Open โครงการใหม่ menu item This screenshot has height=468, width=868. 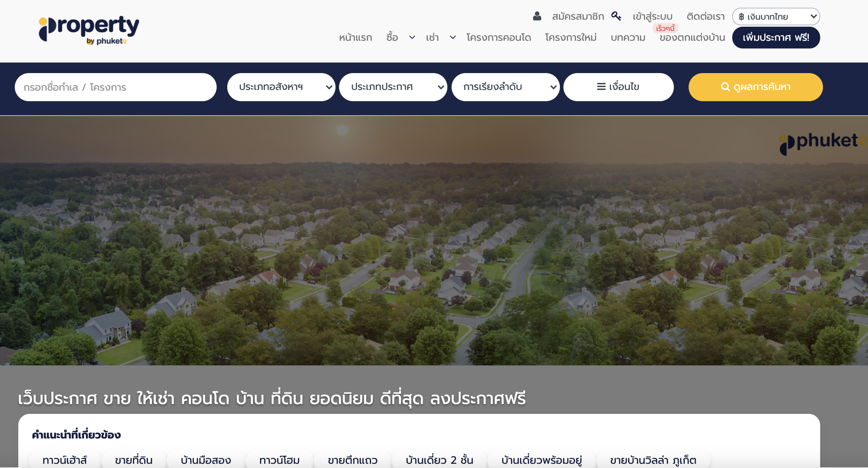click(x=571, y=38)
